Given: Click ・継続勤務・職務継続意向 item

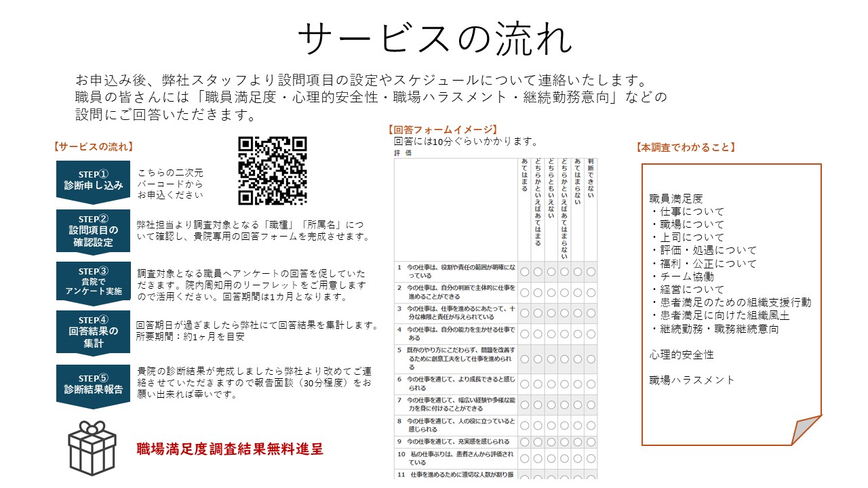Looking at the screenshot, I should 714,329.
